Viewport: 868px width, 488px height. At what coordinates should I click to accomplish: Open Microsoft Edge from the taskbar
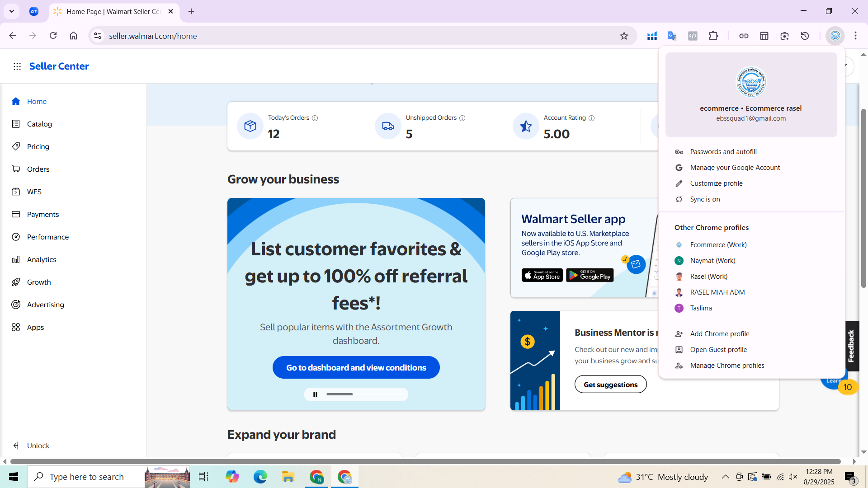pyautogui.click(x=260, y=477)
